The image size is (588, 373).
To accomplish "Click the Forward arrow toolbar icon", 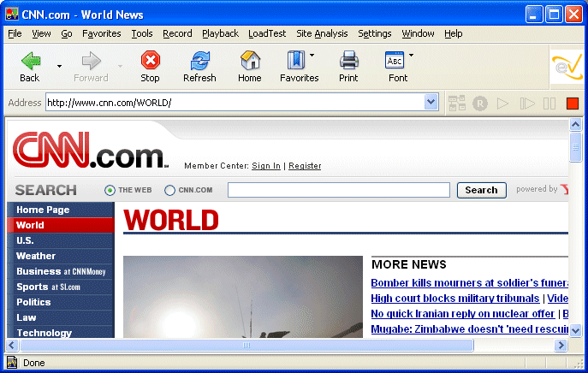I will coord(91,61).
